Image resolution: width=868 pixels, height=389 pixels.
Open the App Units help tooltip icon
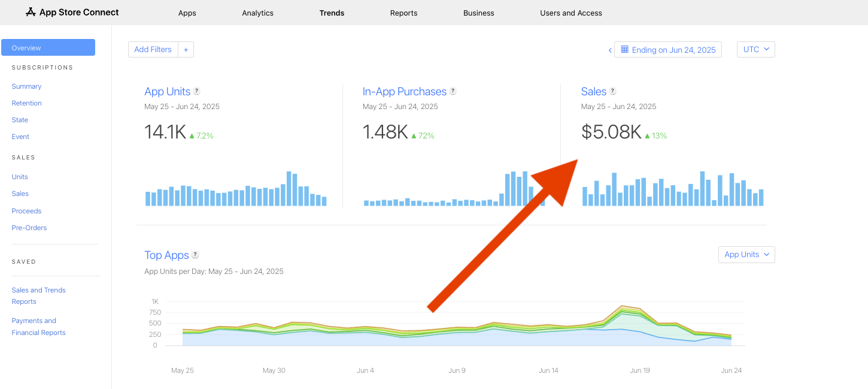[x=198, y=91]
